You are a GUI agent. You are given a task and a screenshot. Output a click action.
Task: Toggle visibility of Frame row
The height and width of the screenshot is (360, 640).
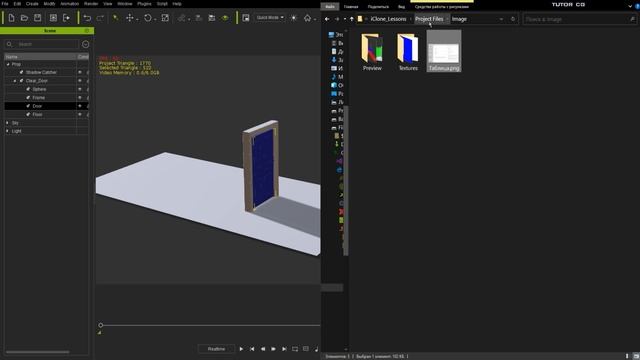[80, 98]
